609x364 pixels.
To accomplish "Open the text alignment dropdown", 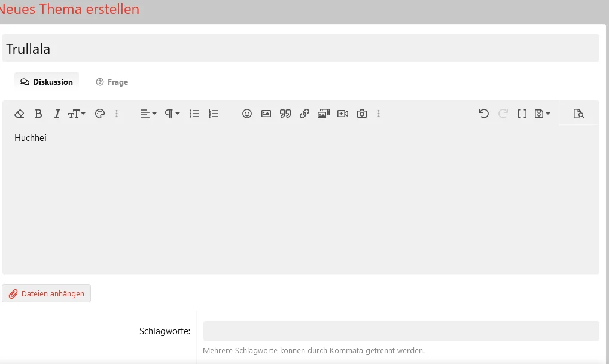I will point(148,114).
